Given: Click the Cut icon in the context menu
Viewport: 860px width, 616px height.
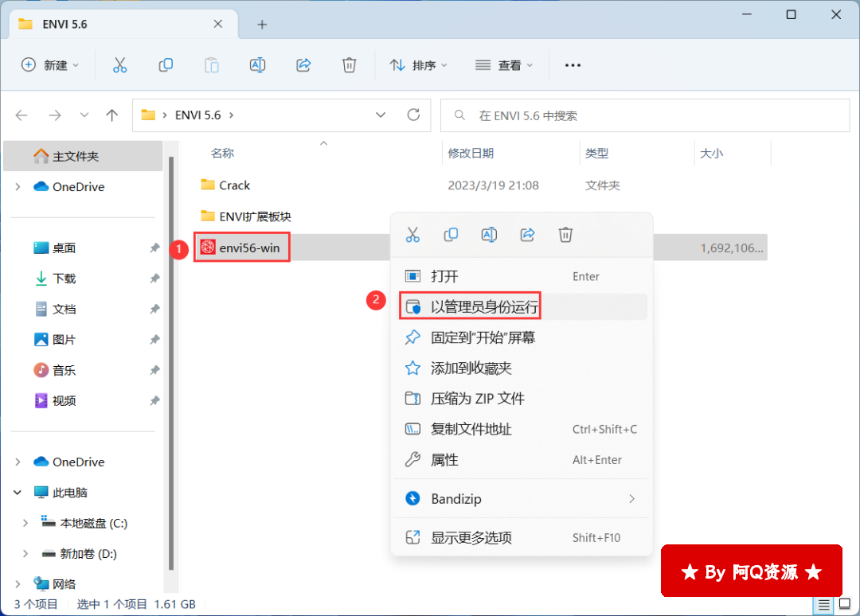Looking at the screenshot, I should [412, 235].
